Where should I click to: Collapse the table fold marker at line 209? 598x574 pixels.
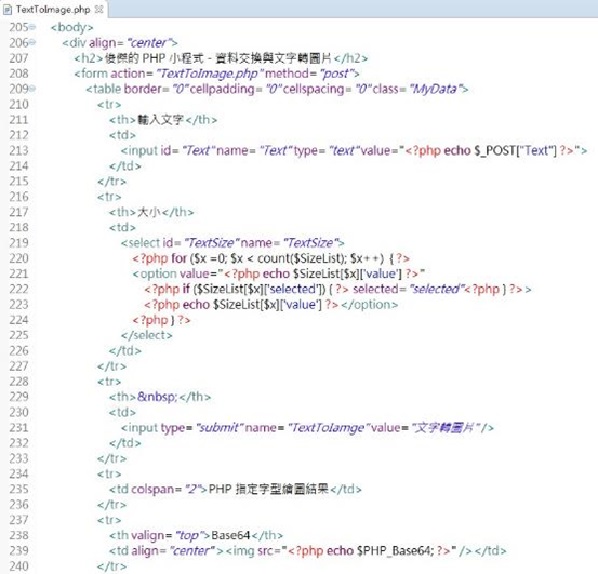click(x=33, y=88)
